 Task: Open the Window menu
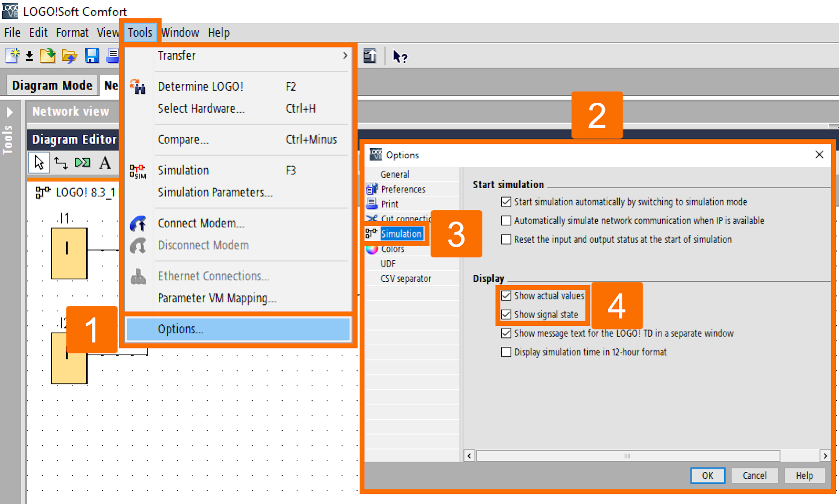tap(180, 32)
